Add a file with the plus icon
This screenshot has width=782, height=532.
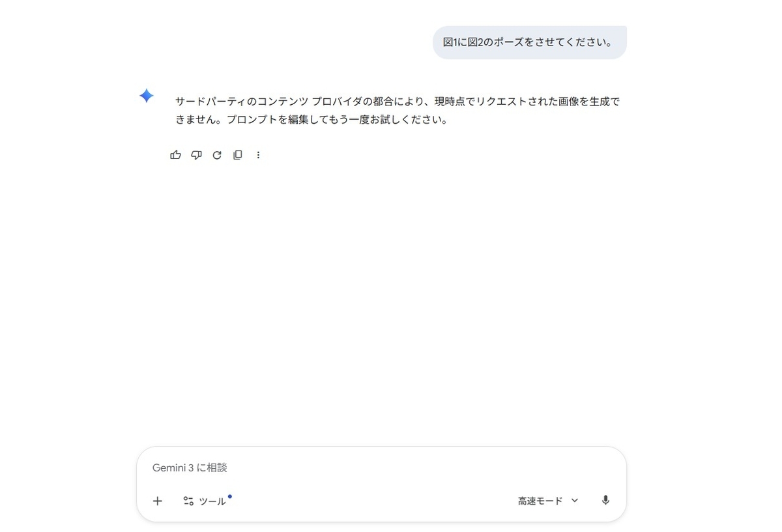(157, 501)
